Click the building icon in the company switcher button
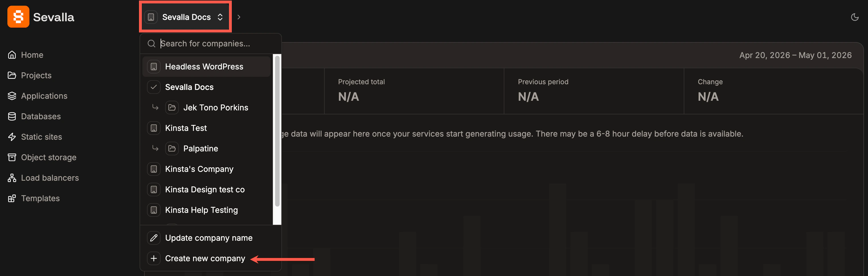 coord(151,17)
